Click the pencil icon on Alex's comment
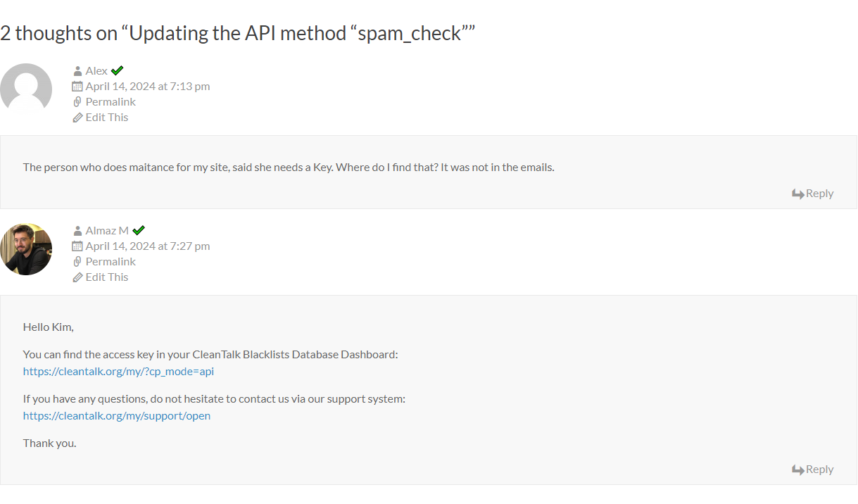The width and height of the screenshot is (858, 504). [77, 118]
